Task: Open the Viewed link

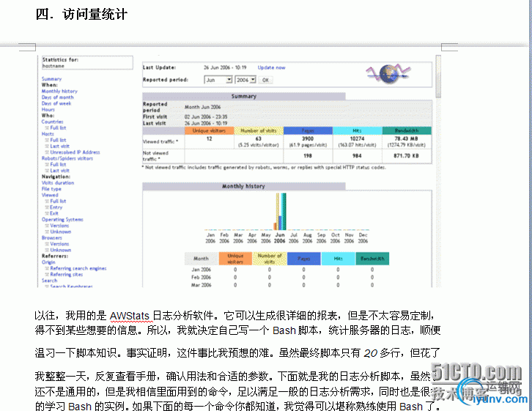Action: [x=50, y=195]
